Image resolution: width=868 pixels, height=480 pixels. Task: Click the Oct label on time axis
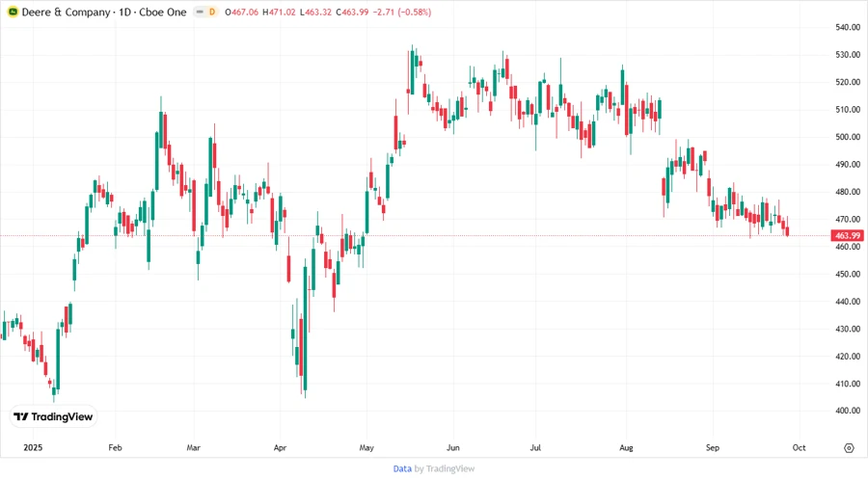pos(799,447)
